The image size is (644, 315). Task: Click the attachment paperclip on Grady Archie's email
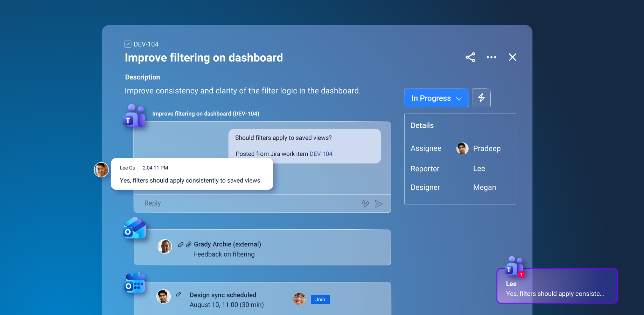[189, 244]
